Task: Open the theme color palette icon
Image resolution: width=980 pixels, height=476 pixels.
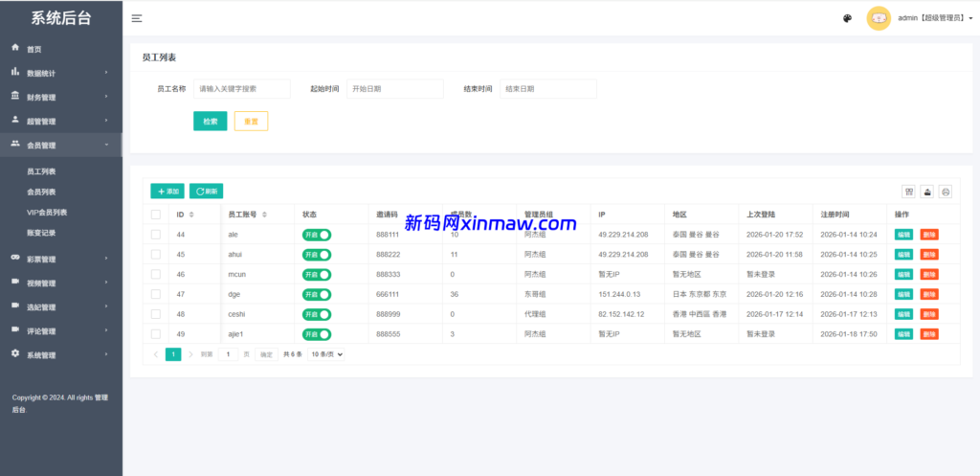Action: 848,18
